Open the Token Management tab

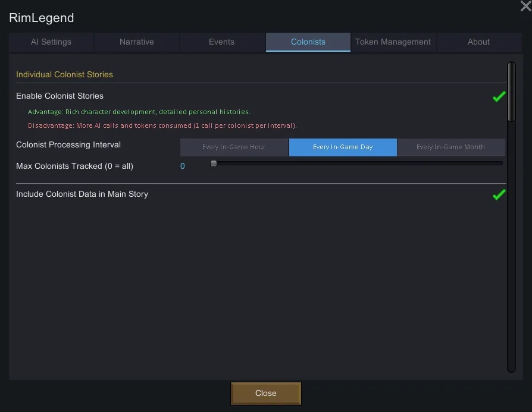[393, 42]
